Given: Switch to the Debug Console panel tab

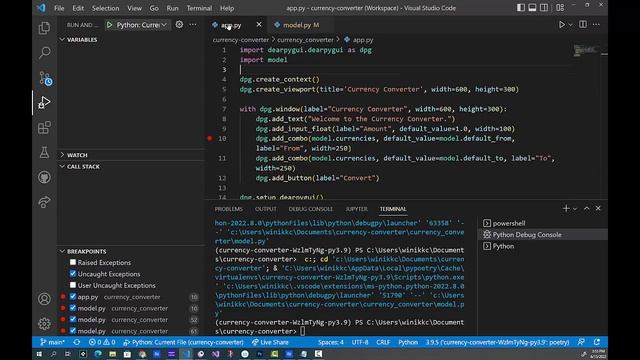Looking at the screenshot, I should click(x=311, y=209).
